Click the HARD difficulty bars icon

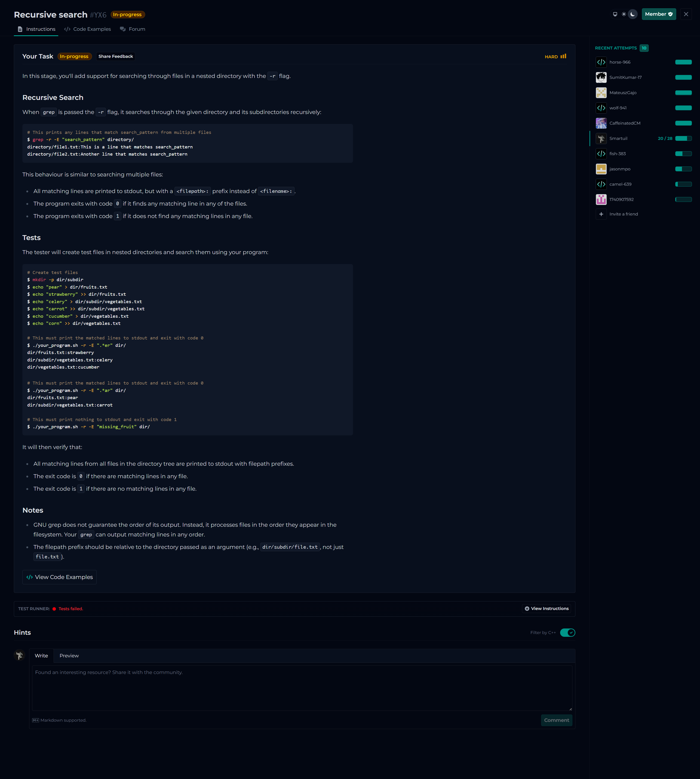tap(563, 57)
